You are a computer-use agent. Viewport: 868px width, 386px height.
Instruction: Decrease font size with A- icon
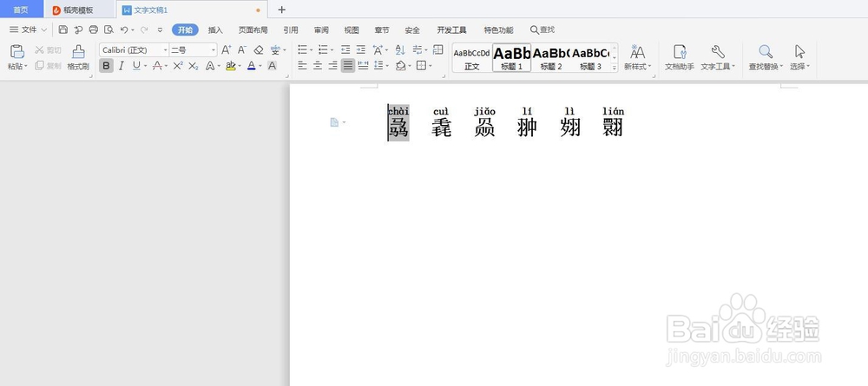point(242,49)
